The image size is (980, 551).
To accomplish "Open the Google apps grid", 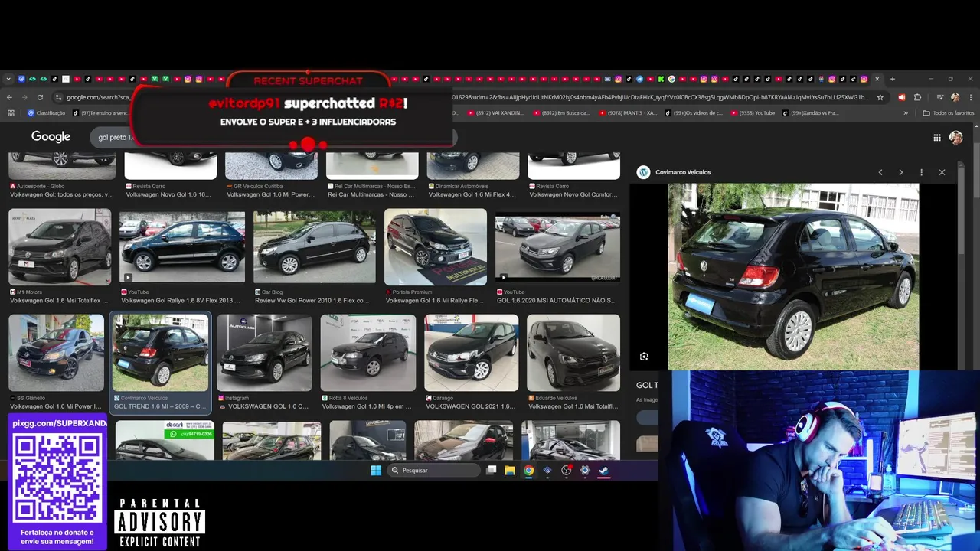I will pos(937,138).
